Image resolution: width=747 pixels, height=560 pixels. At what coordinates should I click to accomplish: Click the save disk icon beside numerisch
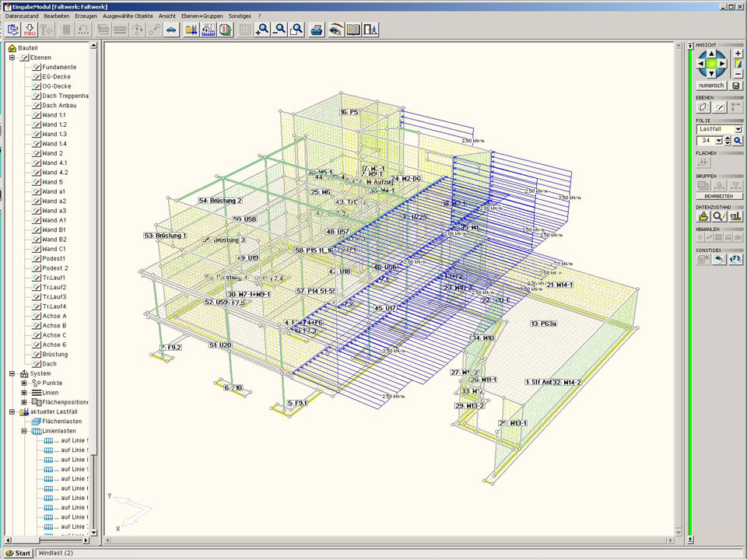click(736, 86)
